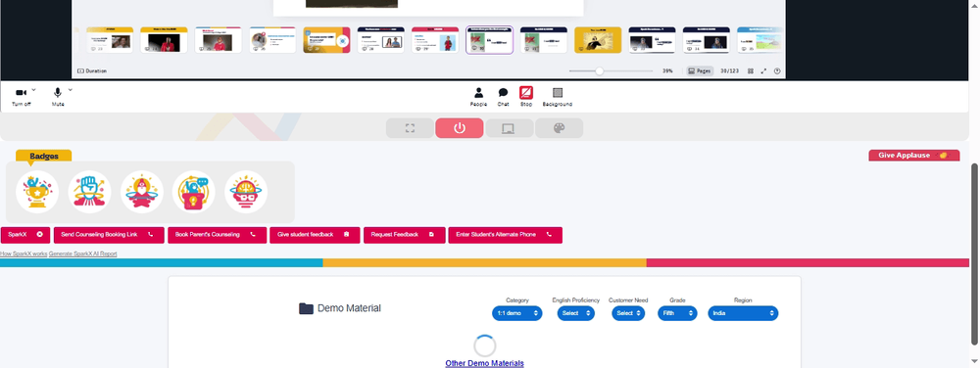This screenshot has width=980, height=368.
Task: Click Give student feedback
Action: pos(315,235)
